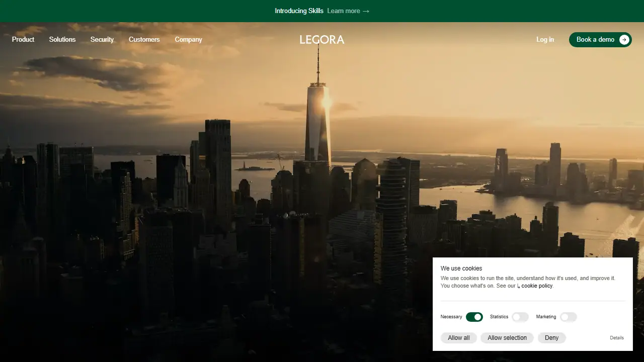The image size is (644, 362).
Task: Open the Product menu
Action: point(23,39)
